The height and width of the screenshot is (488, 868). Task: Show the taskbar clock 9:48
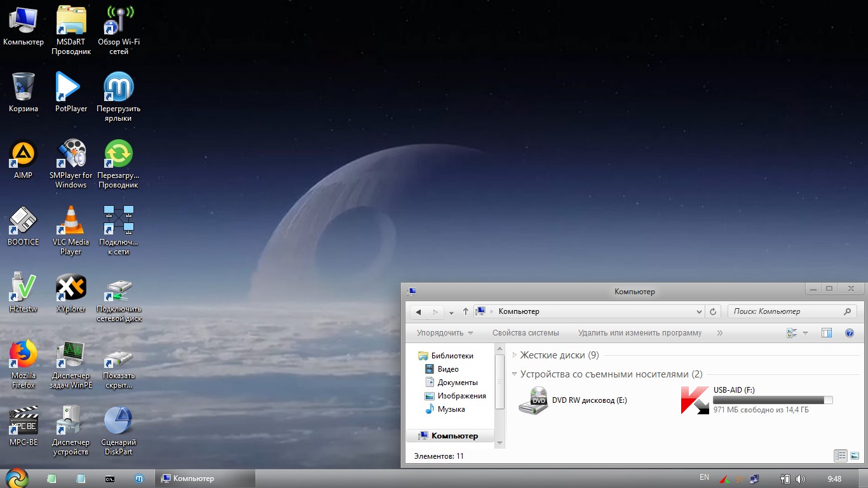(x=834, y=478)
